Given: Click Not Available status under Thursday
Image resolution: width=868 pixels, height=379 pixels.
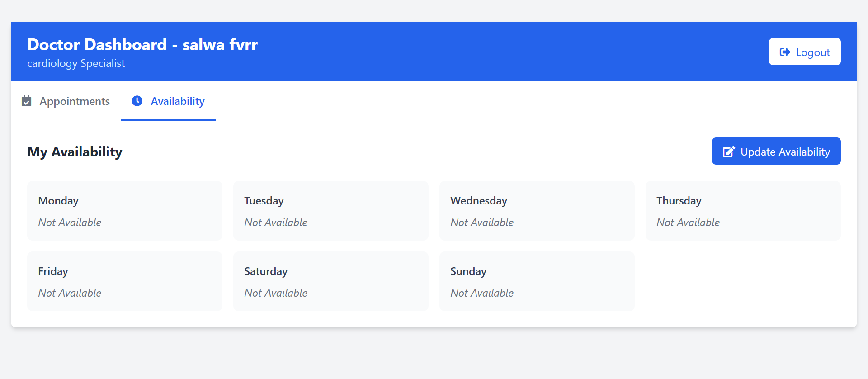Looking at the screenshot, I should 688,223.
